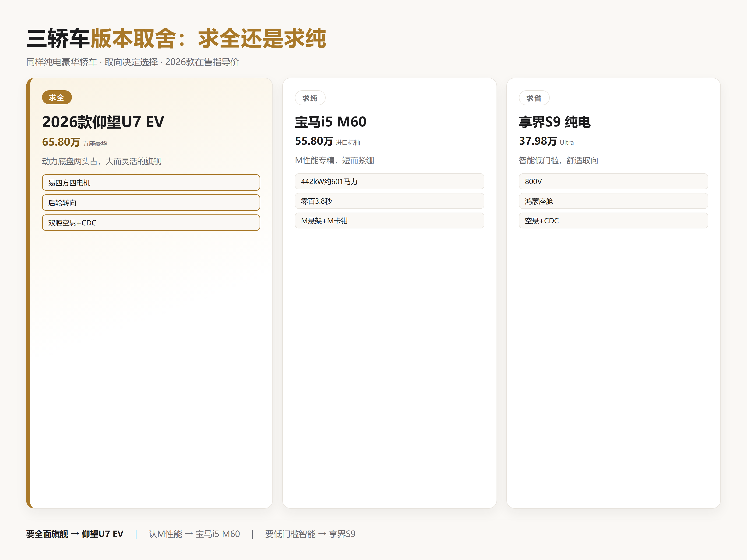Click the 双腔空悬+CDC feature chip
This screenshot has width=747, height=560.
151,222
